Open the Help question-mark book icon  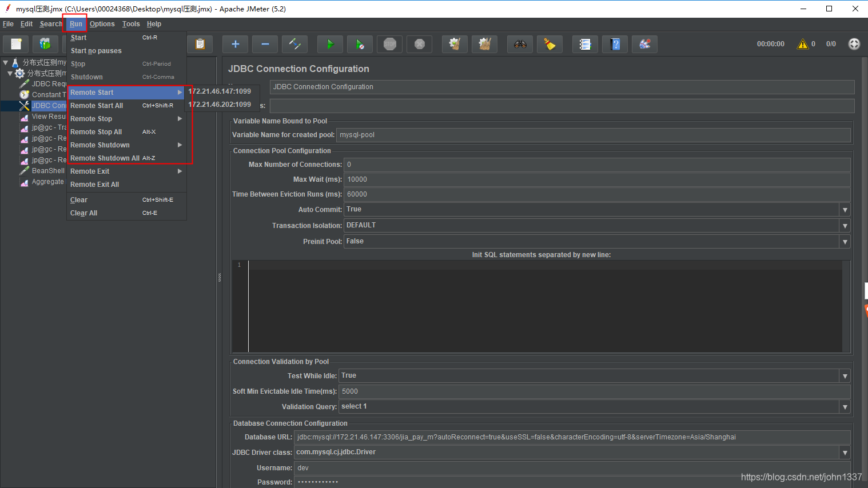615,44
